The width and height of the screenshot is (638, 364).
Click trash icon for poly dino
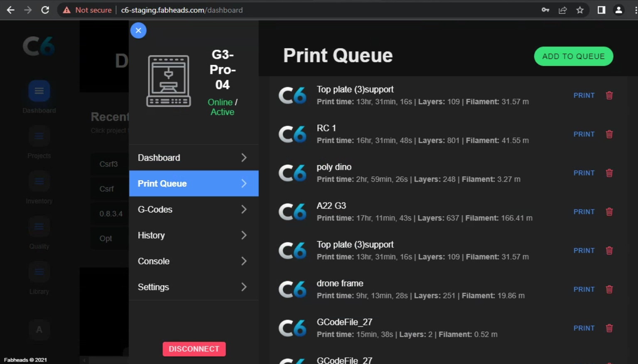[x=609, y=173]
